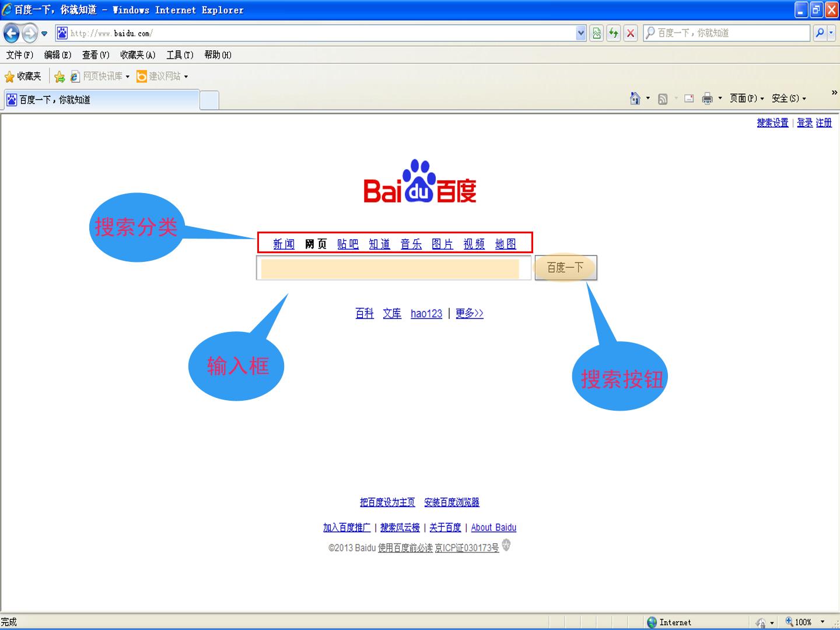Image resolution: width=840 pixels, height=630 pixels.
Task: Open the 文件(F) menu
Action: click(x=20, y=55)
